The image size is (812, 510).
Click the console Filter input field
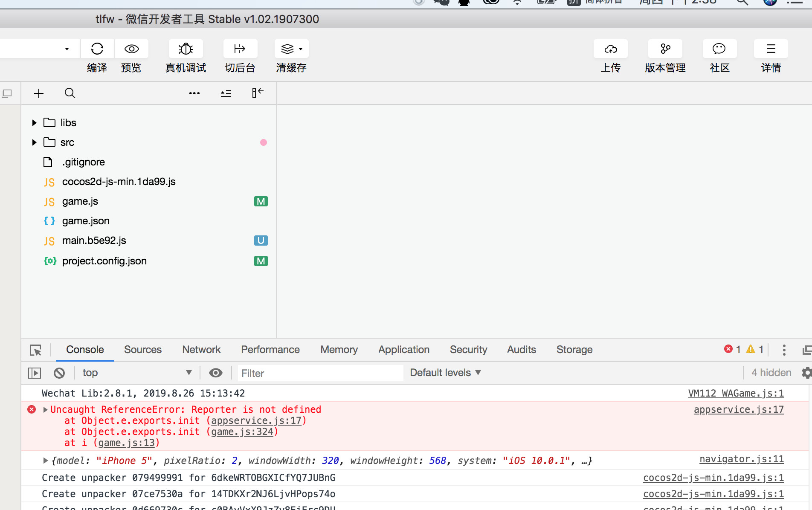(320, 373)
